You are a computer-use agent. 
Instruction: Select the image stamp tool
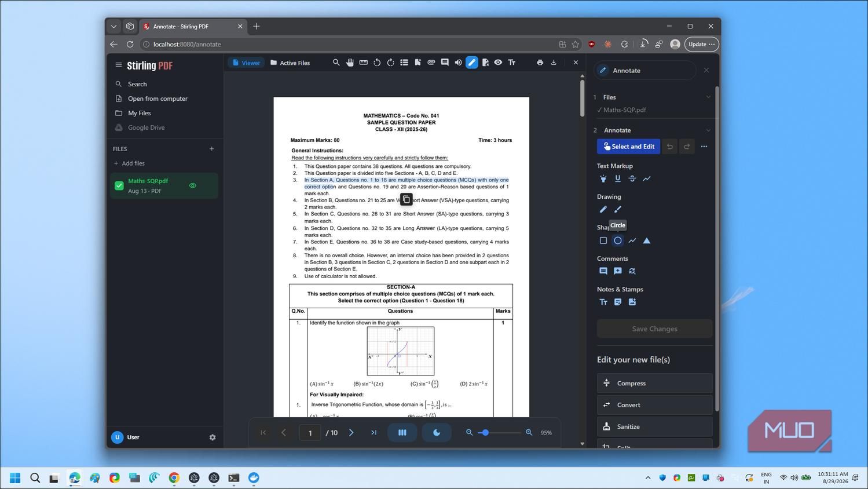click(x=632, y=302)
